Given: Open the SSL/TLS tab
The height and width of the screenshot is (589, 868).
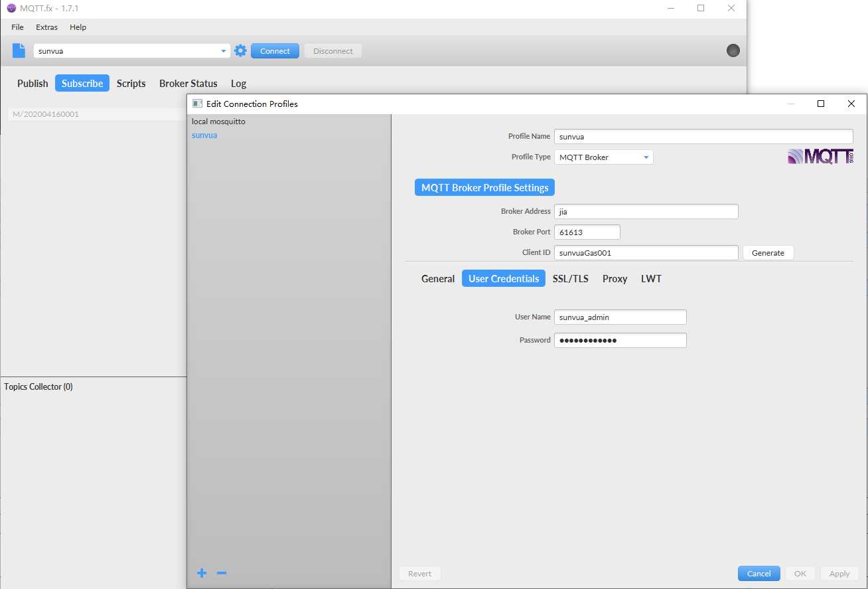Looking at the screenshot, I should (571, 278).
